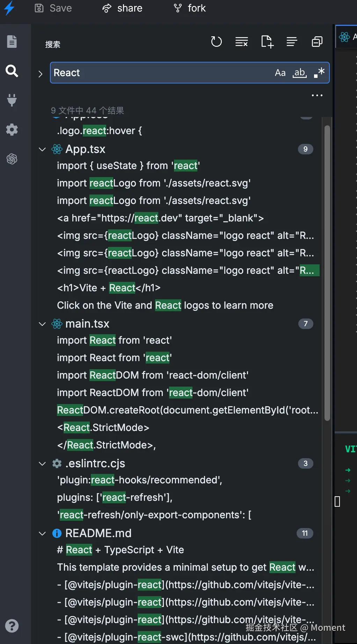This screenshot has width=357, height=644.
Task: Select result "ReactDOM.createRoot(document.getElementById"
Action: click(x=188, y=410)
